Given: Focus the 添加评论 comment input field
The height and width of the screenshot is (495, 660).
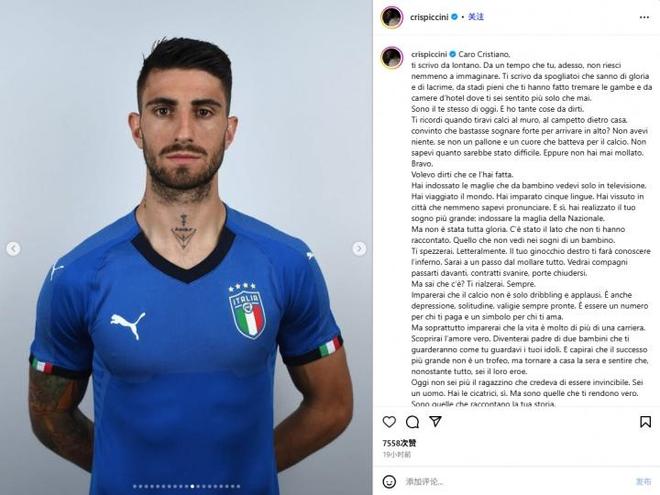Looking at the screenshot, I should (516, 481).
